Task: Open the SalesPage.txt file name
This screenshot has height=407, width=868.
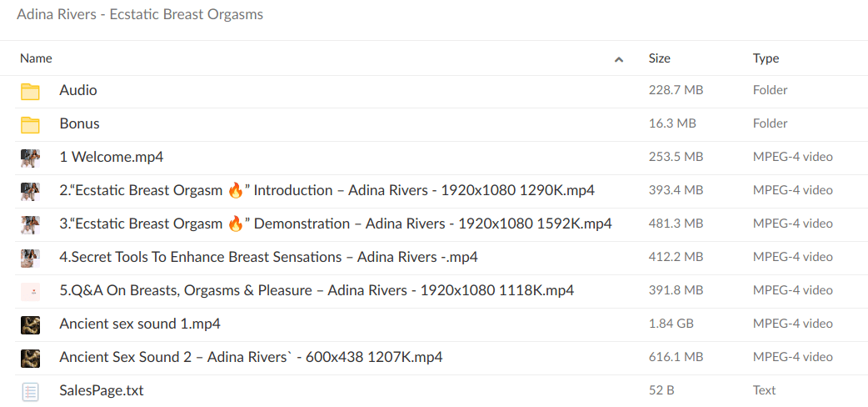Action: (101, 390)
